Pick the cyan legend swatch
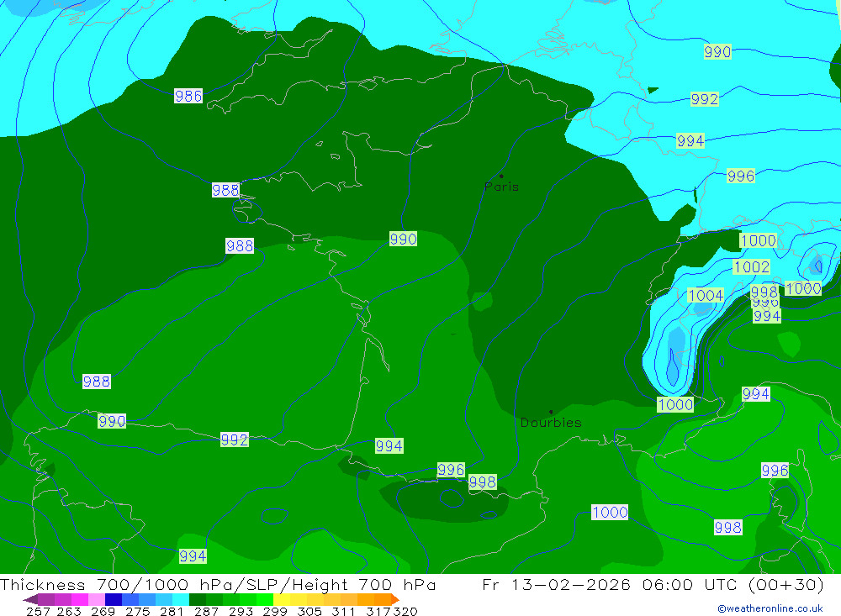This screenshot has height=616, width=841. [x=181, y=599]
